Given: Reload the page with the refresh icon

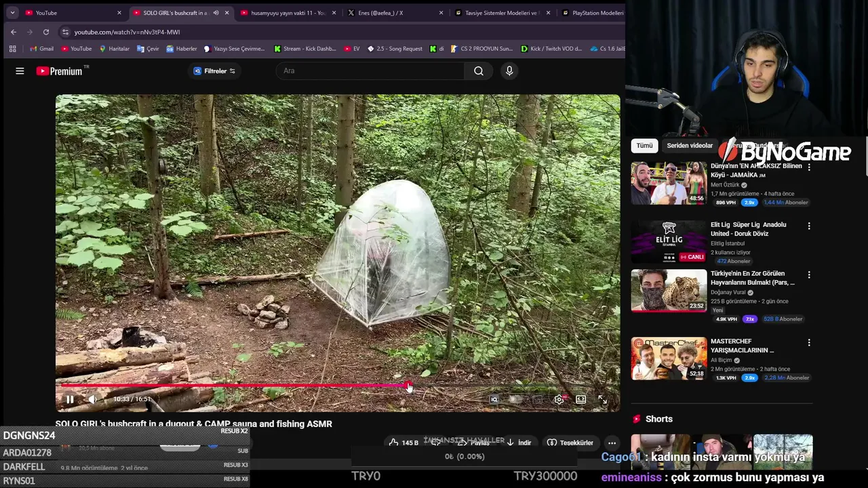Looking at the screenshot, I should [x=46, y=32].
